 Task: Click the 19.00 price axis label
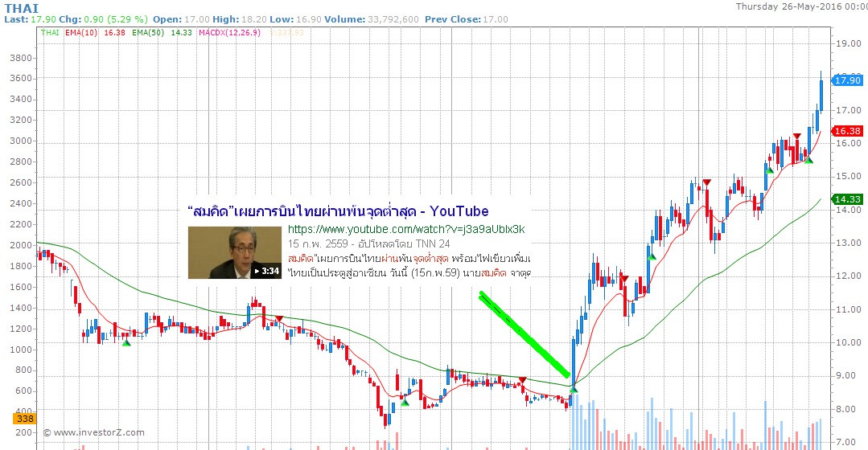pyautogui.click(x=848, y=43)
